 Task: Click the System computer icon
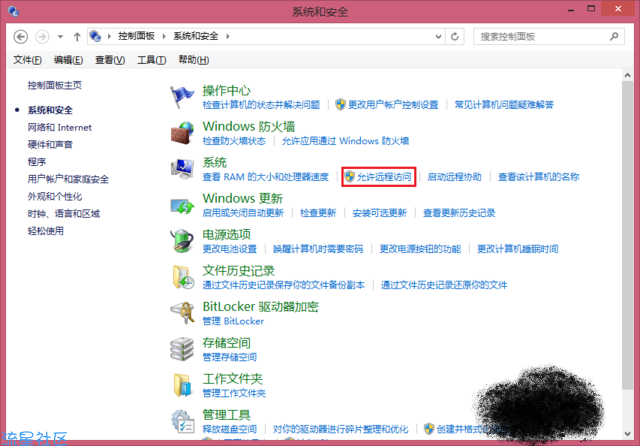pos(182,169)
